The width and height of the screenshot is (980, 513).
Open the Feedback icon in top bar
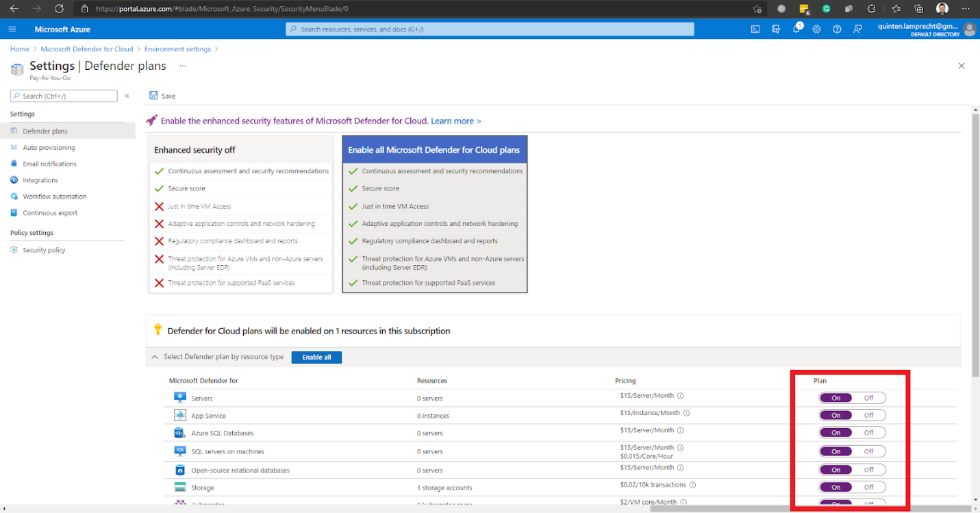pyautogui.click(x=857, y=29)
